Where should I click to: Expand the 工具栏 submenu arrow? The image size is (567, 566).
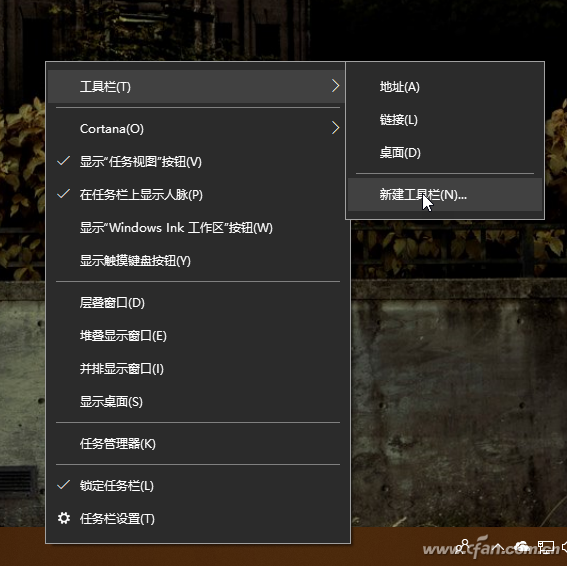(335, 86)
